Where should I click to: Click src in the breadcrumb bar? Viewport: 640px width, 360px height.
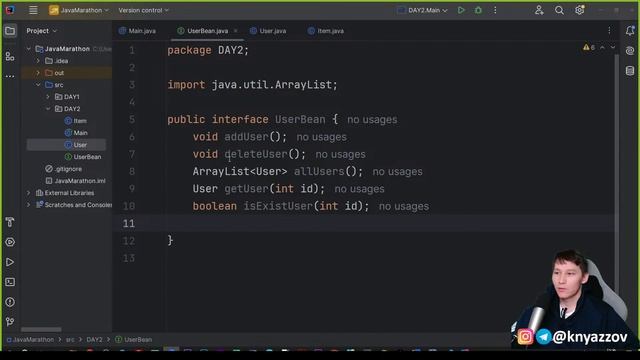pyautogui.click(x=70, y=340)
